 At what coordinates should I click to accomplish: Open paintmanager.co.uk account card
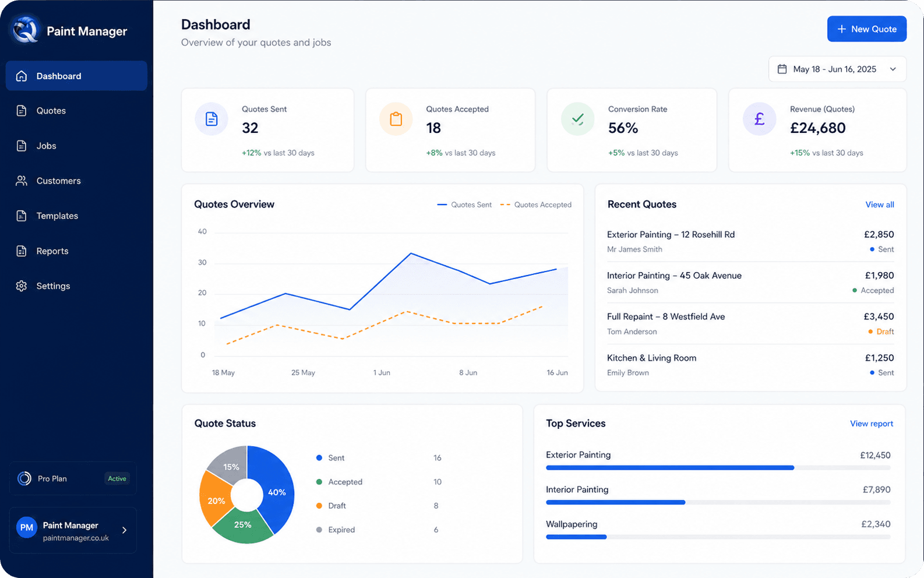click(73, 530)
